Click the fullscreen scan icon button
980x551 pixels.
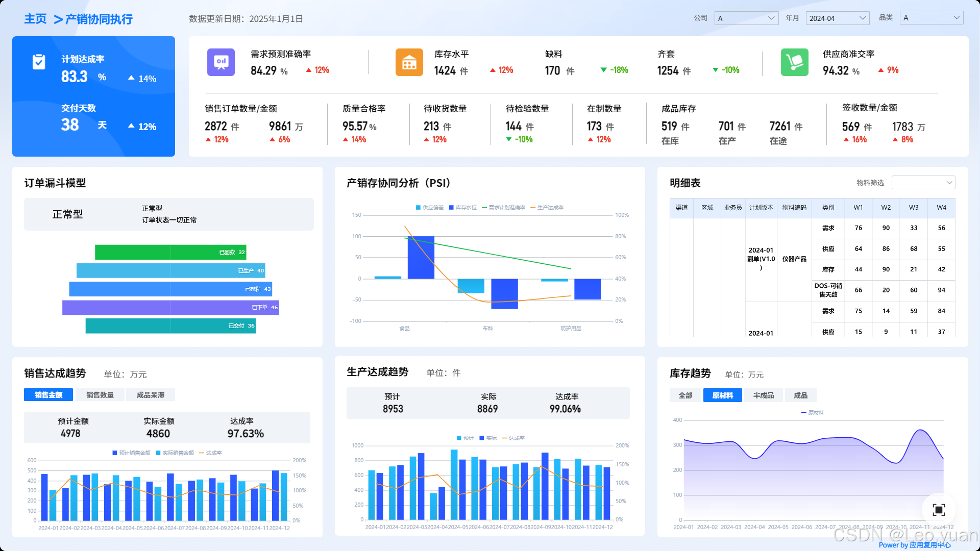pos(938,509)
